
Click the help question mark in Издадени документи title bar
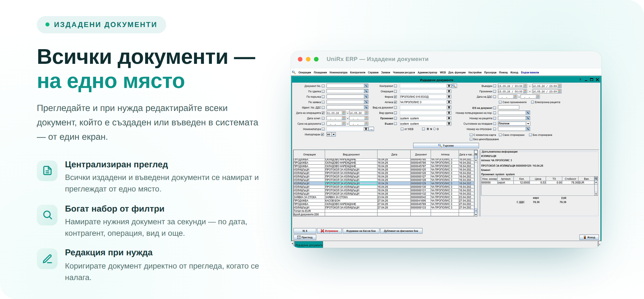580,80
